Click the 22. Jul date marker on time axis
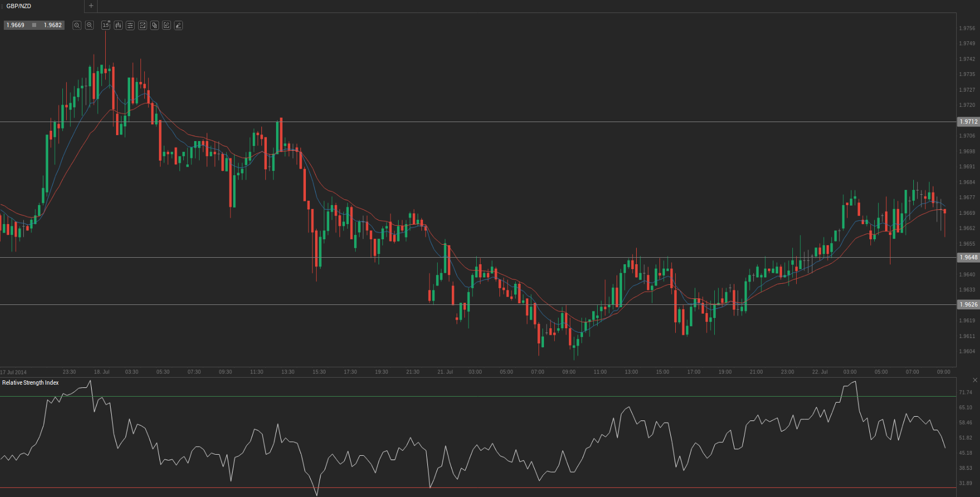Image resolution: width=980 pixels, height=497 pixels. click(x=819, y=372)
